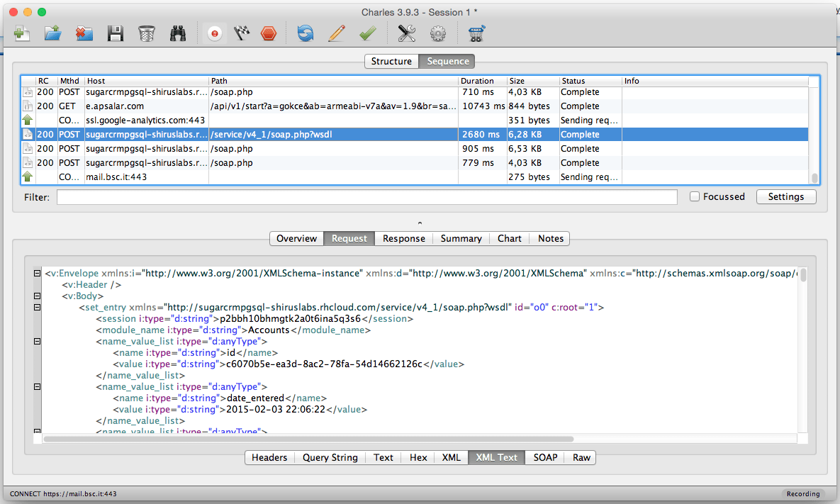Click the module name value Accounts
The height and width of the screenshot is (504, 840).
(269, 330)
